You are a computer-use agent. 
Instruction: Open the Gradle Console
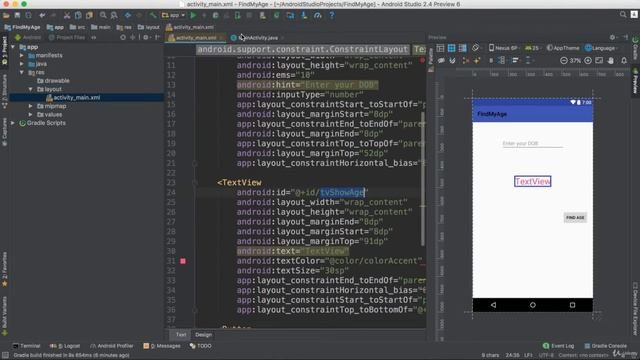pos(606,346)
